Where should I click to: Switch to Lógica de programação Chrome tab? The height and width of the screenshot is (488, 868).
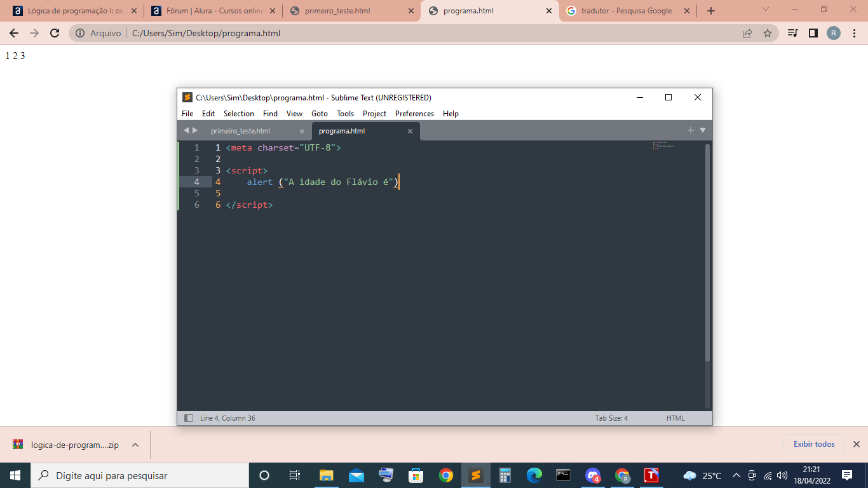74,11
